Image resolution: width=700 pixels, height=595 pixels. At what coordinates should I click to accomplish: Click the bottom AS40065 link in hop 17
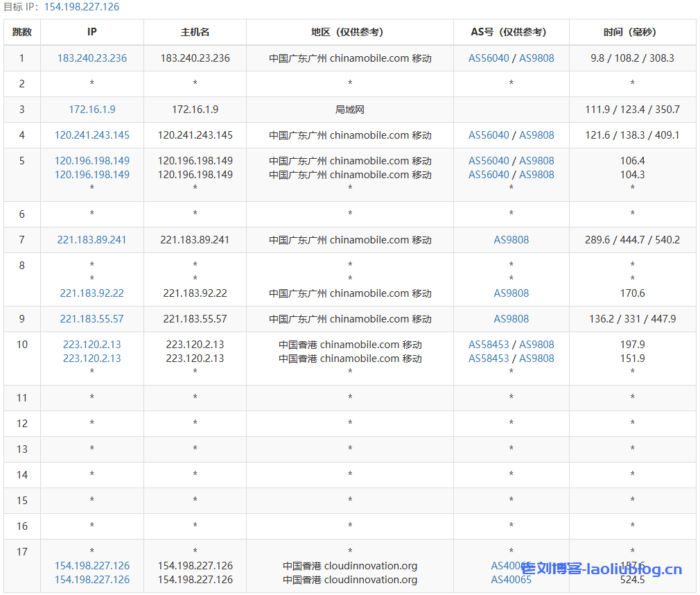coord(511,580)
